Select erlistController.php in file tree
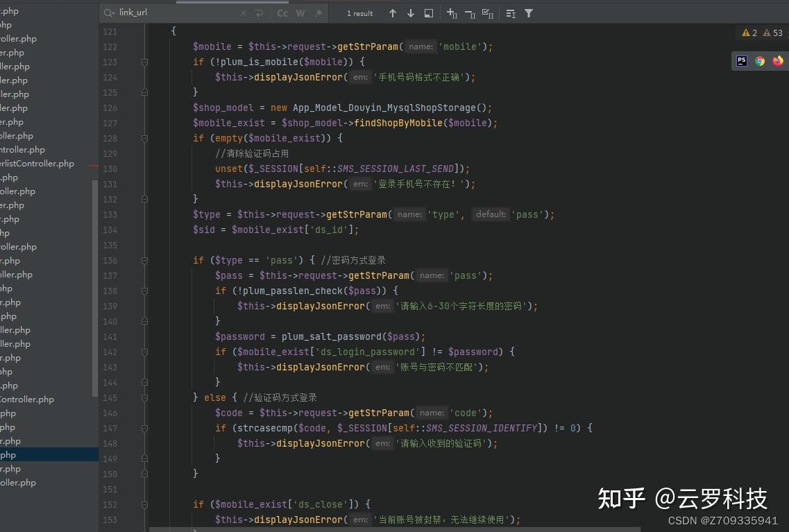Screen dimensions: 789x532 (x=37, y=164)
